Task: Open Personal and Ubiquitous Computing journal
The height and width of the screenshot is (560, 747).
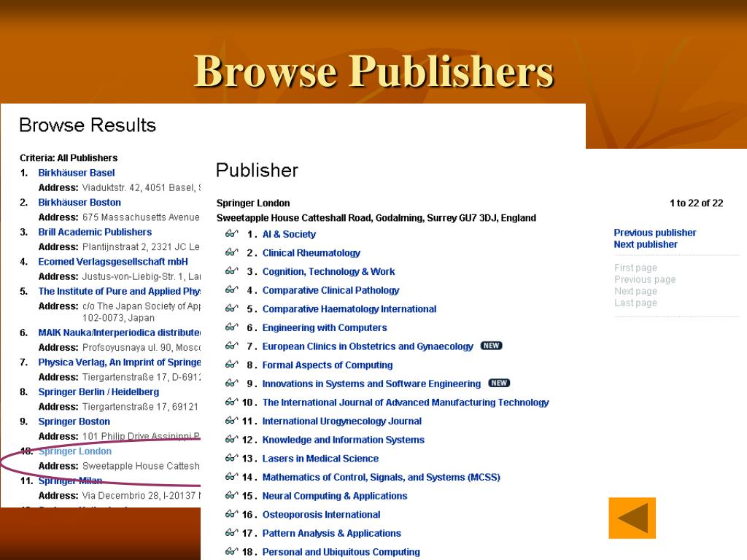Action: click(x=341, y=552)
